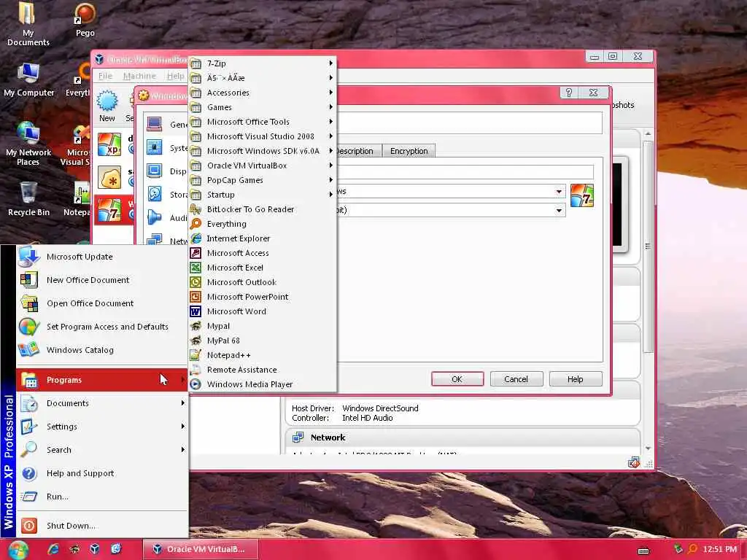Launch Microsoft Outlook icon
The width and height of the screenshot is (747, 560).
pos(196,282)
